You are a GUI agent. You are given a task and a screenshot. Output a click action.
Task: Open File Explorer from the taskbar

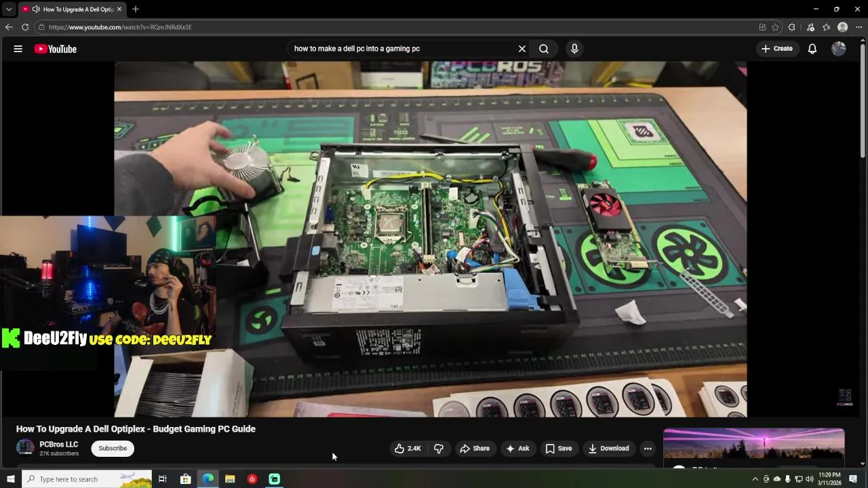230,479
